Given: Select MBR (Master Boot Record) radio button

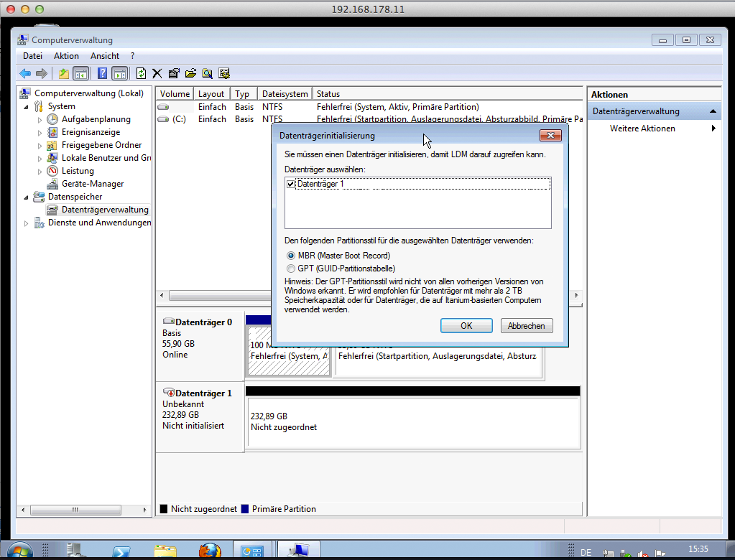Looking at the screenshot, I should coord(291,256).
